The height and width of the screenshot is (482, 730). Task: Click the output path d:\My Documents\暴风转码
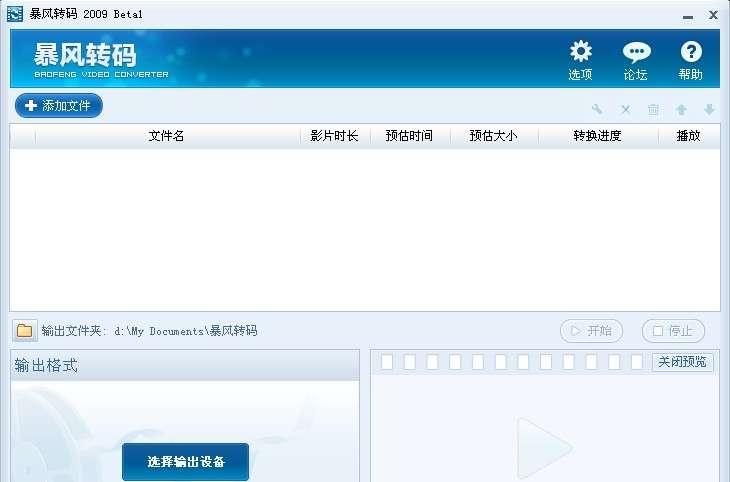(186, 331)
